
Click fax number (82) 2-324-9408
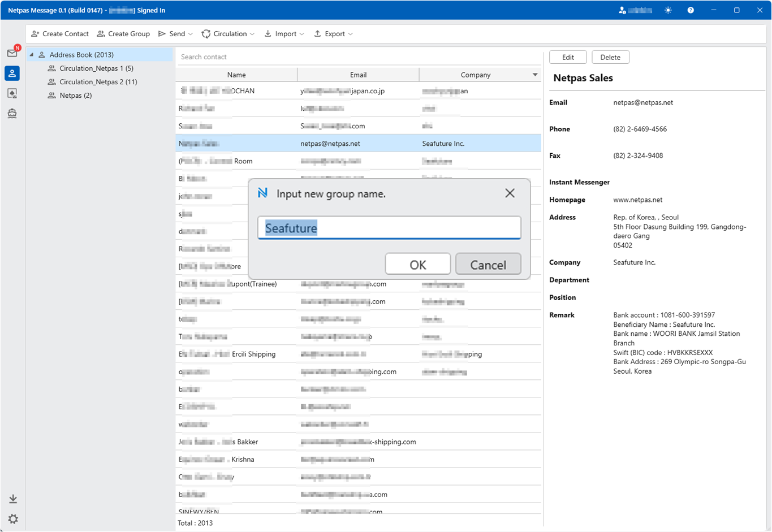[x=638, y=156]
